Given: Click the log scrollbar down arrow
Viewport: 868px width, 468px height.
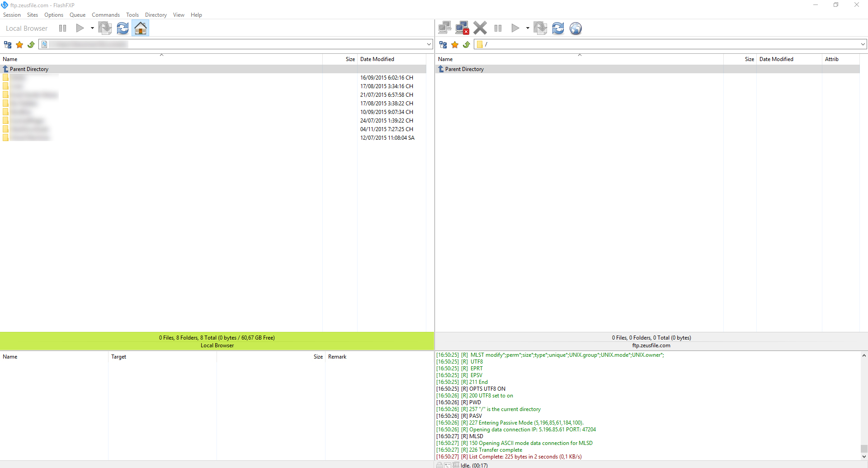Looking at the screenshot, I should pyautogui.click(x=864, y=457).
